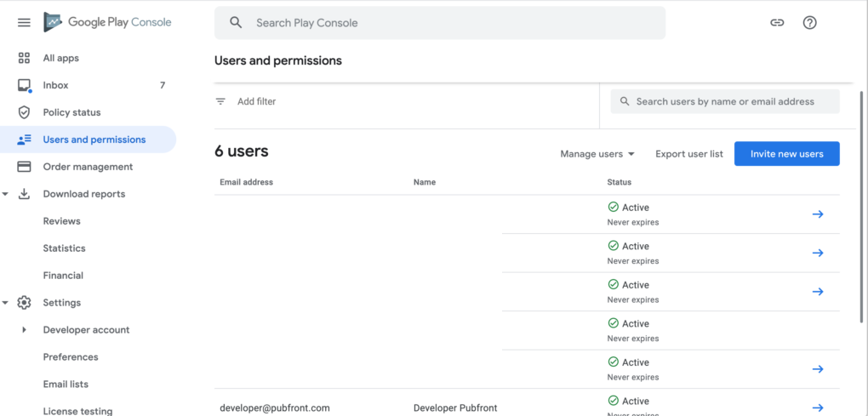
Task: Click Add filter
Action: [x=256, y=101]
